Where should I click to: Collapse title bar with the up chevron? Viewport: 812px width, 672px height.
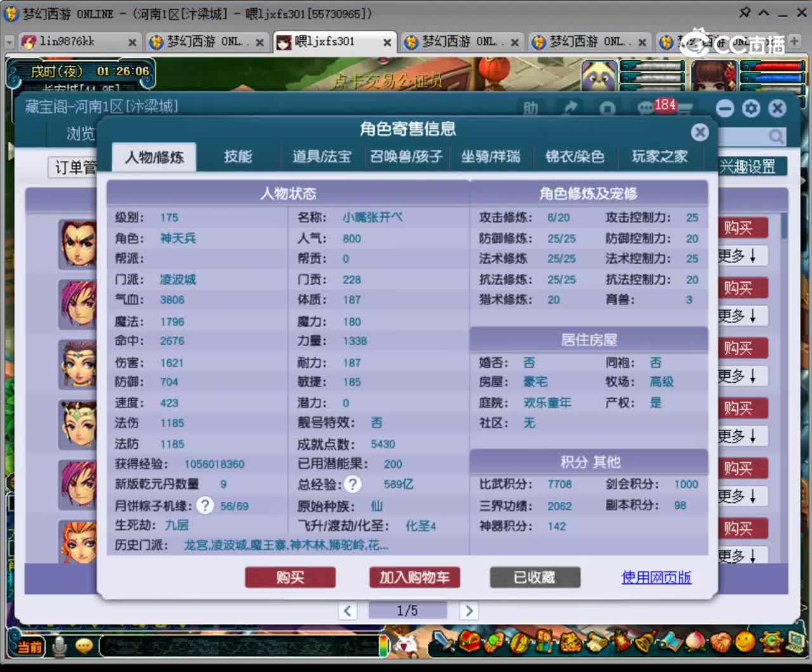(764, 13)
